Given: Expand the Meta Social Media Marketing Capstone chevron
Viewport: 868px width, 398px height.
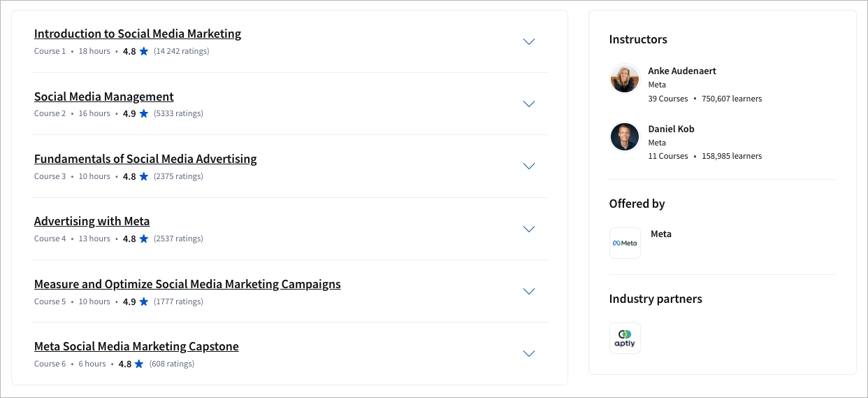Looking at the screenshot, I should click(x=529, y=353).
